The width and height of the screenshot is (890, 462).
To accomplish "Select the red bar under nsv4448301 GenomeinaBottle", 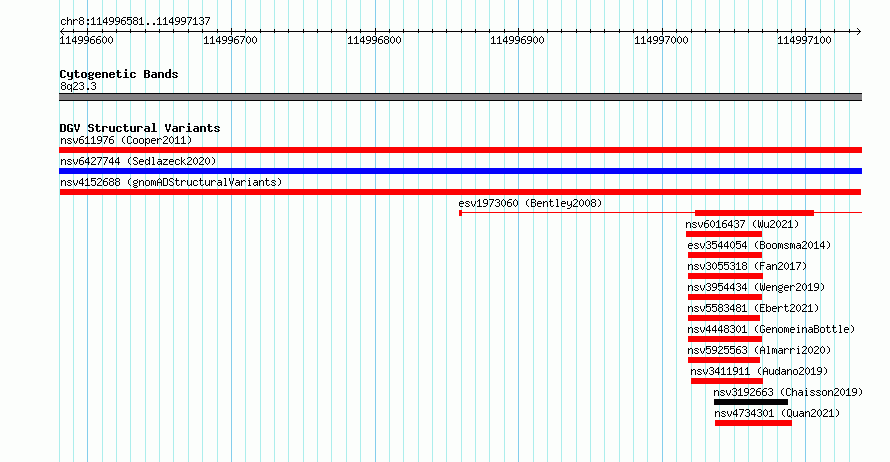I will (725, 339).
